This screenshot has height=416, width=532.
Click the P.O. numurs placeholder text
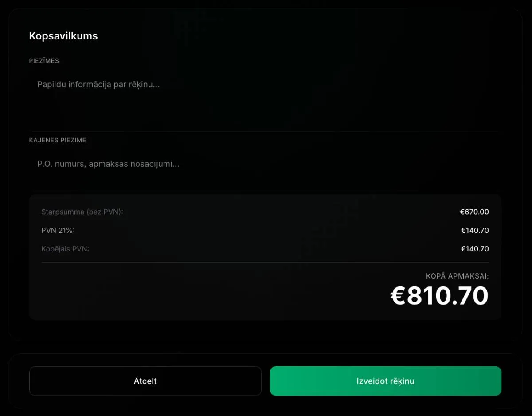point(108,164)
